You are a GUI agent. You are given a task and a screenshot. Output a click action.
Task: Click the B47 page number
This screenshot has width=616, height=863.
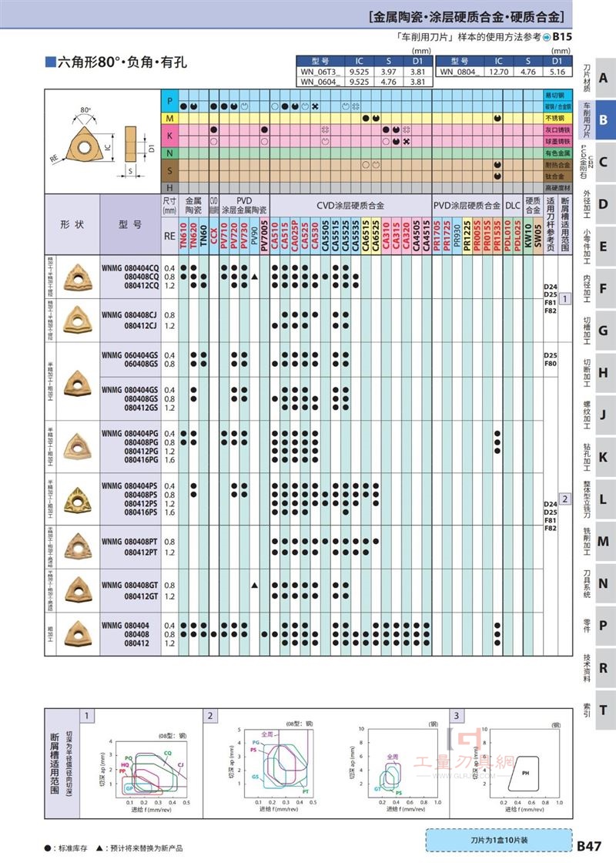coord(589,845)
